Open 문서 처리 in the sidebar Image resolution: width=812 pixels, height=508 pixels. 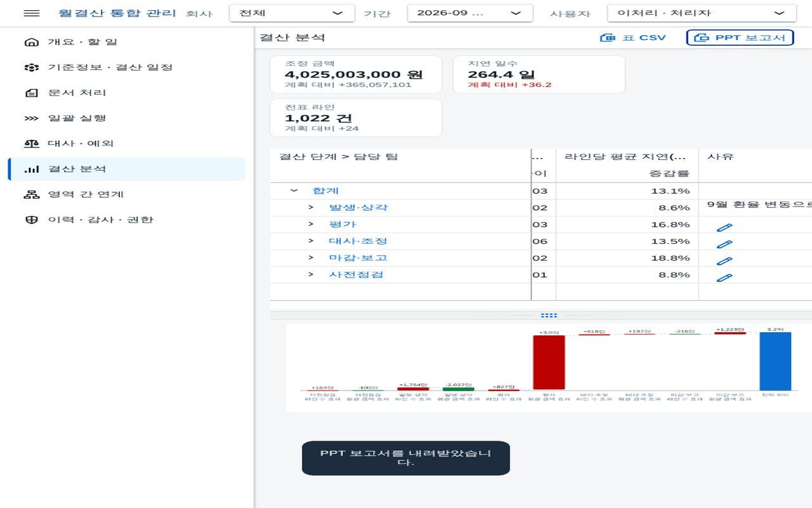tap(127, 93)
